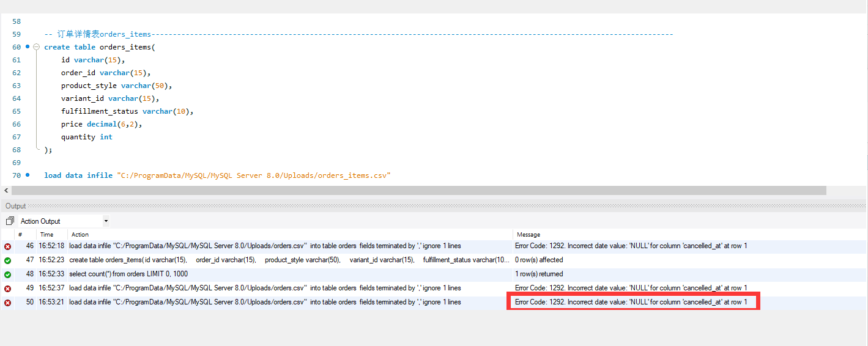Image resolution: width=868 pixels, height=346 pixels.
Task: Click the Message column header
Action: 529,234
